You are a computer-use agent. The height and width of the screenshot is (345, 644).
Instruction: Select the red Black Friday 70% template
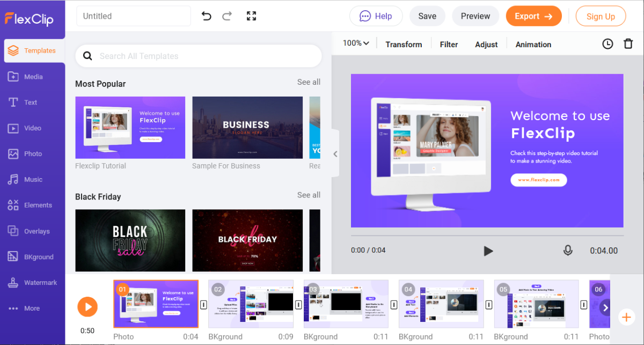pyautogui.click(x=247, y=240)
